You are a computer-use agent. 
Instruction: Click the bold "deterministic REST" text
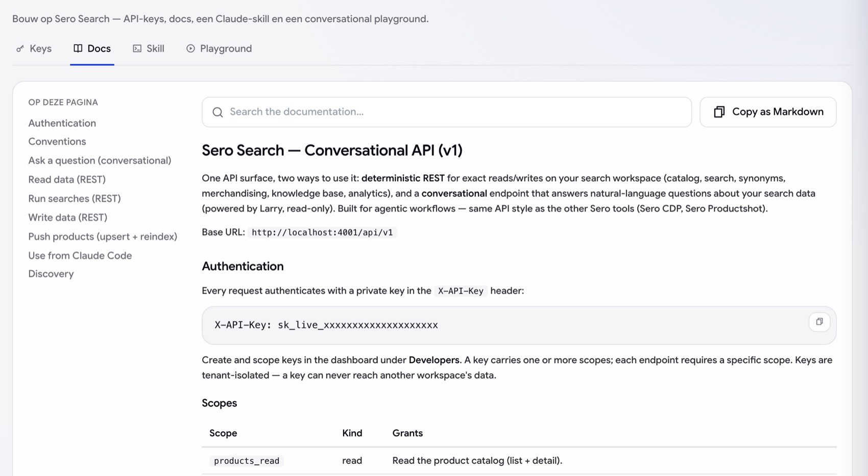(x=403, y=178)
